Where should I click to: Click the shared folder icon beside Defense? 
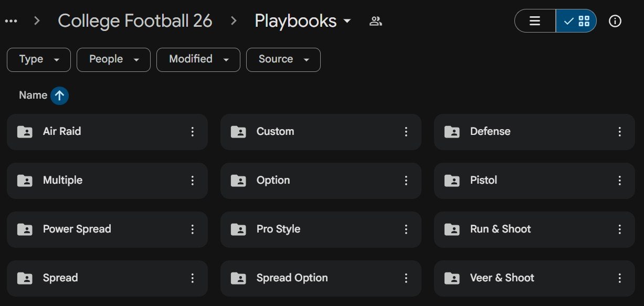[452, 132]
